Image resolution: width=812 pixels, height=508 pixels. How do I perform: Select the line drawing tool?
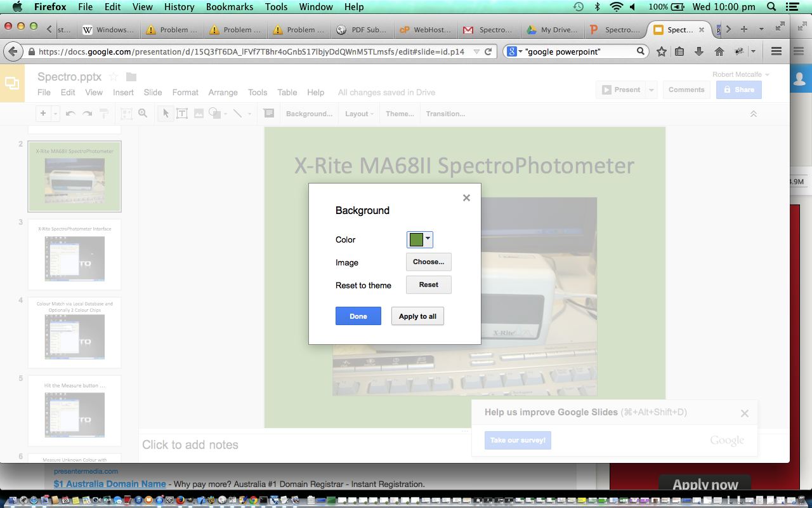point(237,114)
